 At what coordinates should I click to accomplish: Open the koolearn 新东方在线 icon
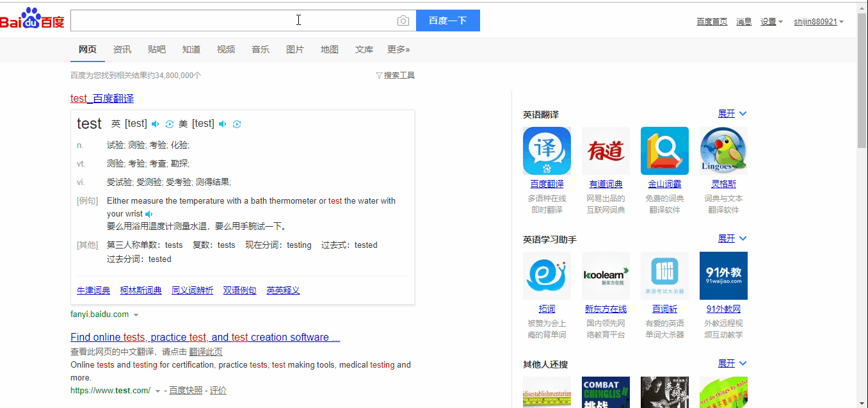606,275
